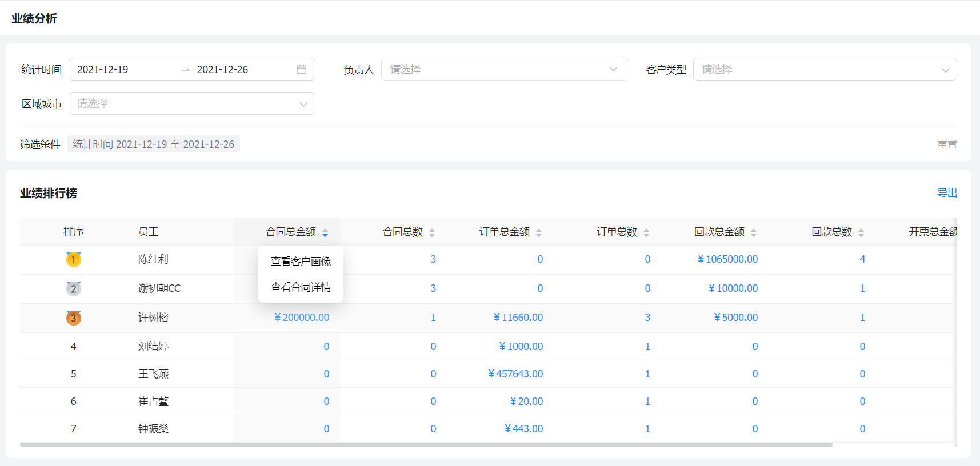Click the bronze rank 3 medal

click(x=73, y=318)
